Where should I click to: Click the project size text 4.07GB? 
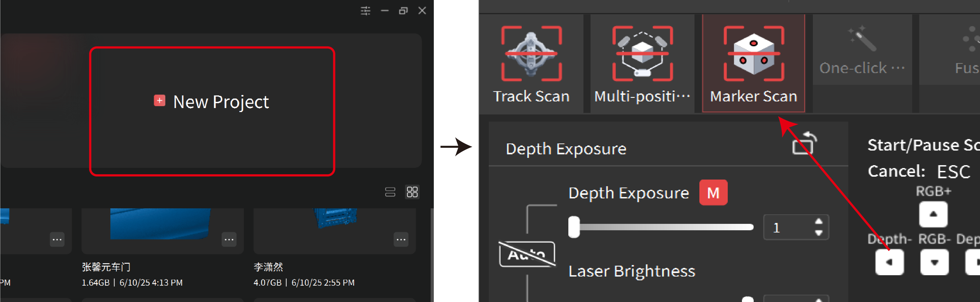(x=268, y=283)
